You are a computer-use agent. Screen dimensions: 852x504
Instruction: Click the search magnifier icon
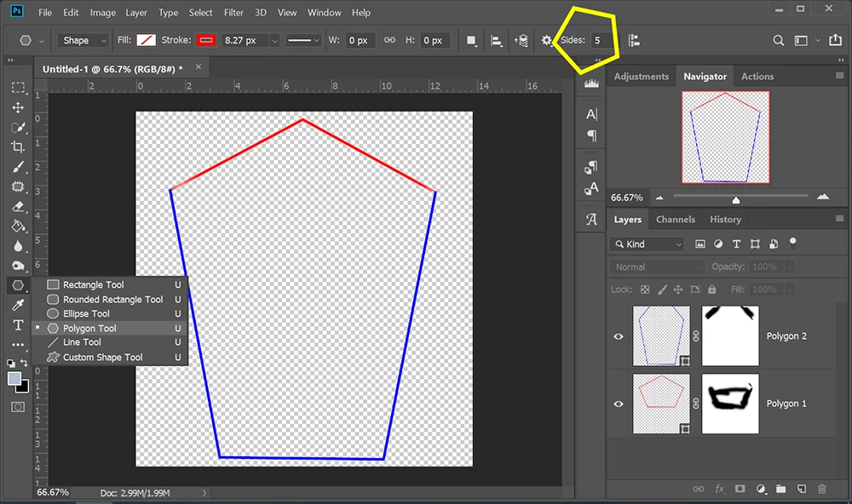point(778,40)
